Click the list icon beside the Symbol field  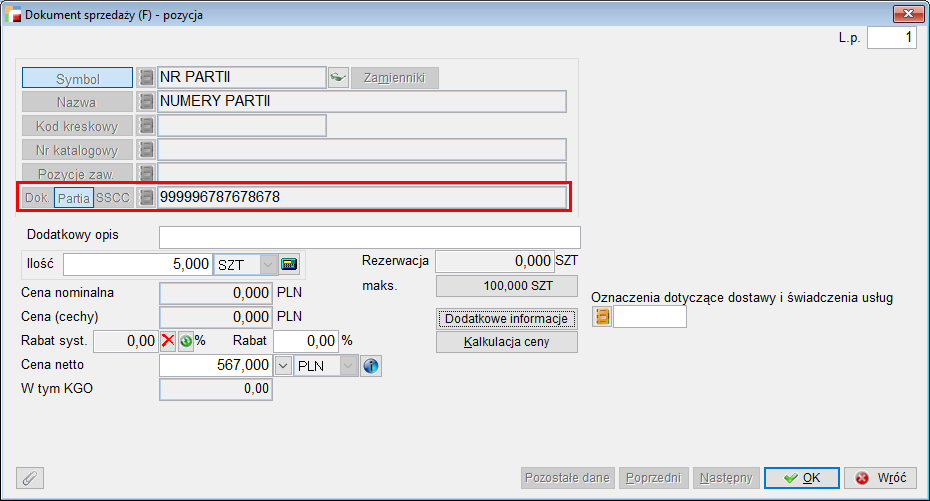point(146,78)
